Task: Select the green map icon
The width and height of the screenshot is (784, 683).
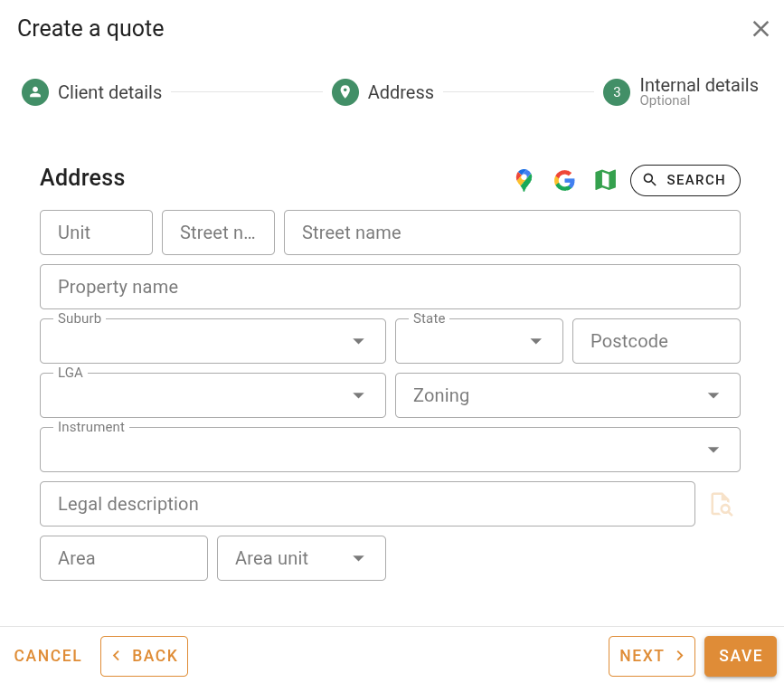Action: [x=604, y=180]
